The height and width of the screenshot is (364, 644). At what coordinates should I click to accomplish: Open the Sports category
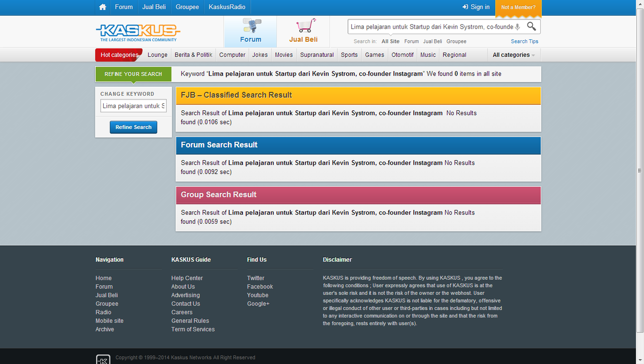point(349,55)
